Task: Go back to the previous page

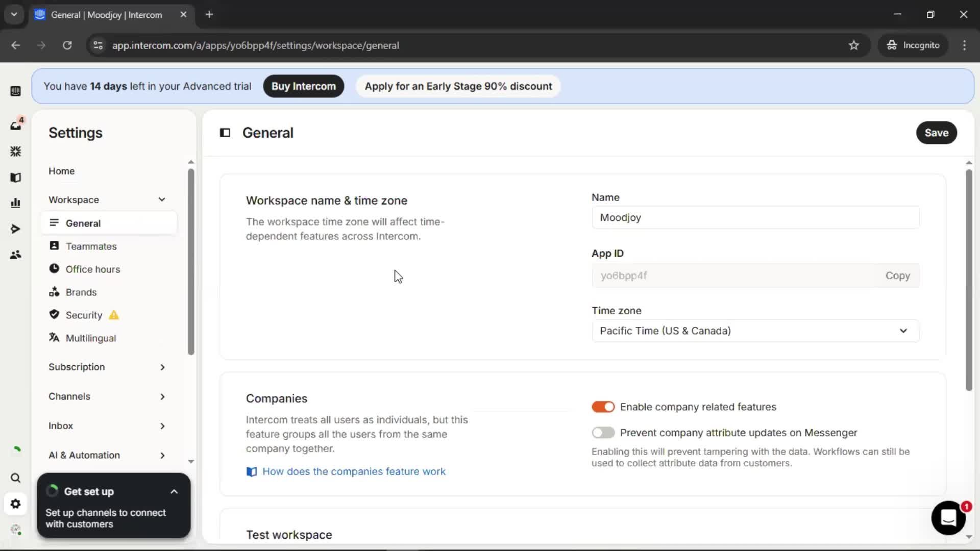Action: click(16, 45)
